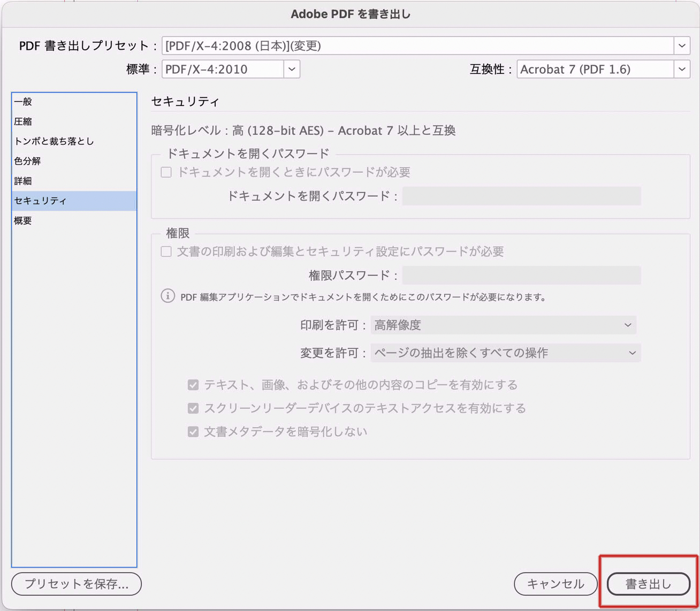
Task: Open the PDF export preset dropdown
Action: (681, 46)
